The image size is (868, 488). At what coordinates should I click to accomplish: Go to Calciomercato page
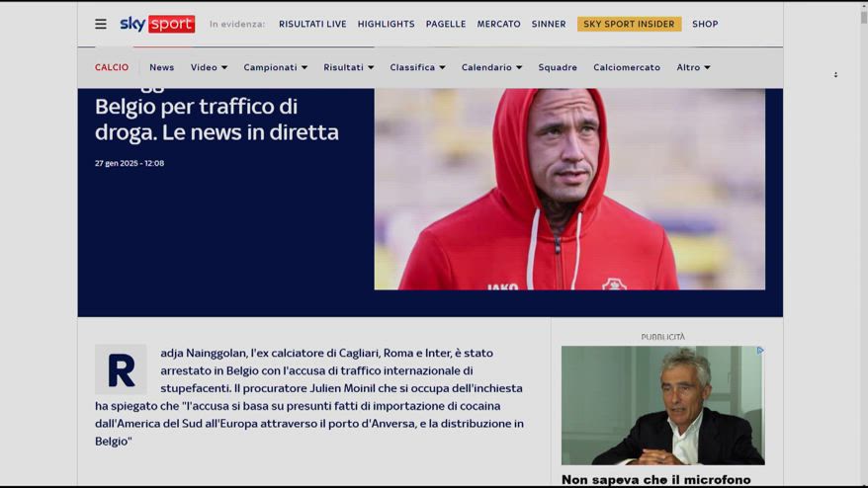(627, 67)
